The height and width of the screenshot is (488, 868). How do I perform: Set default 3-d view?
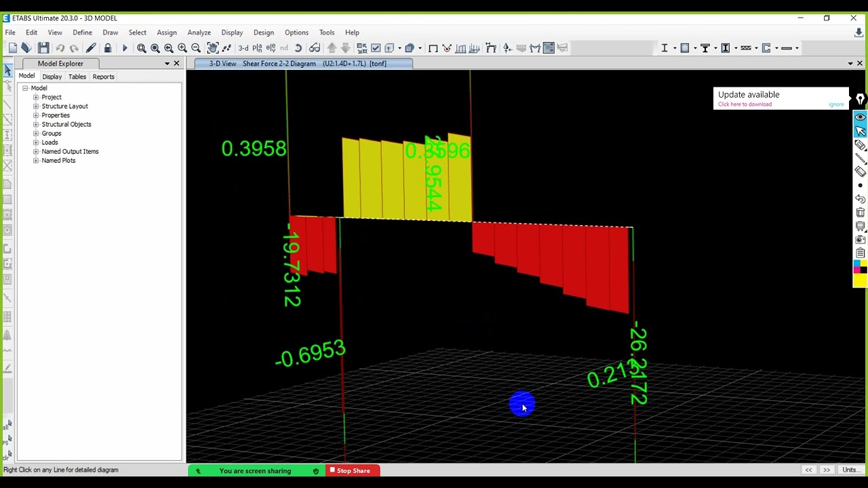coord(243,48)
